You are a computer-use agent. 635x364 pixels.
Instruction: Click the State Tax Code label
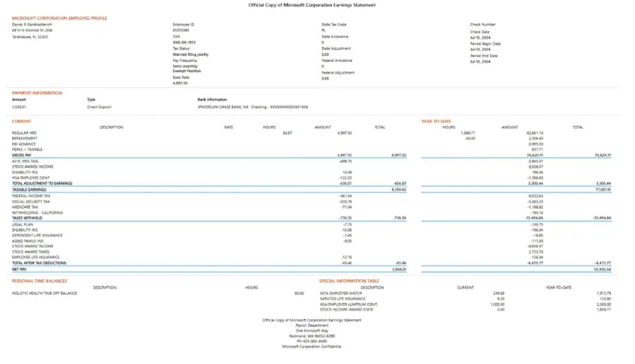pyautogui.click(x=334, y=25)
